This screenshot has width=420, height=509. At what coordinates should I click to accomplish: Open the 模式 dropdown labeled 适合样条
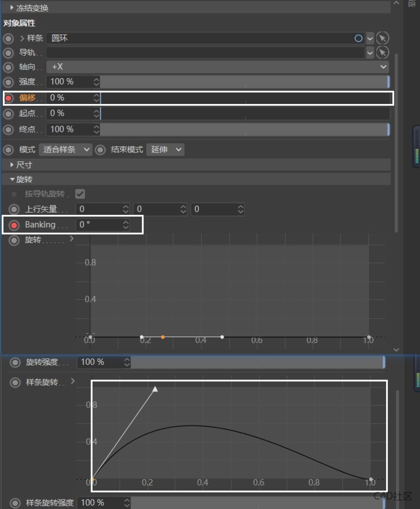coord(65,149)
